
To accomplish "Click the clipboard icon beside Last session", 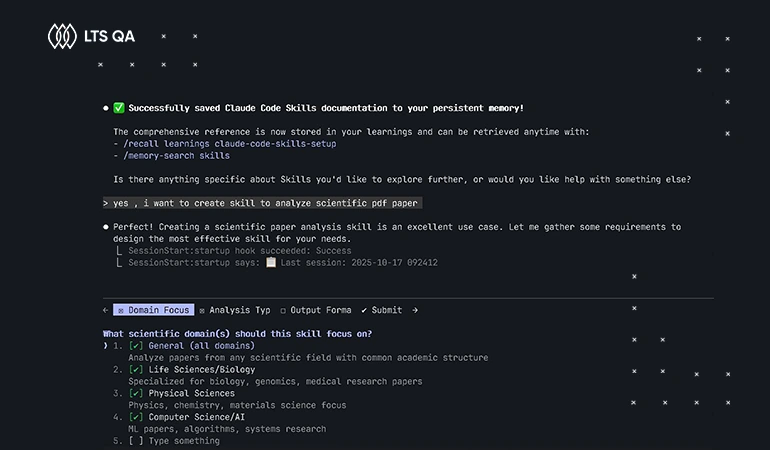I will tap(271, 262).
